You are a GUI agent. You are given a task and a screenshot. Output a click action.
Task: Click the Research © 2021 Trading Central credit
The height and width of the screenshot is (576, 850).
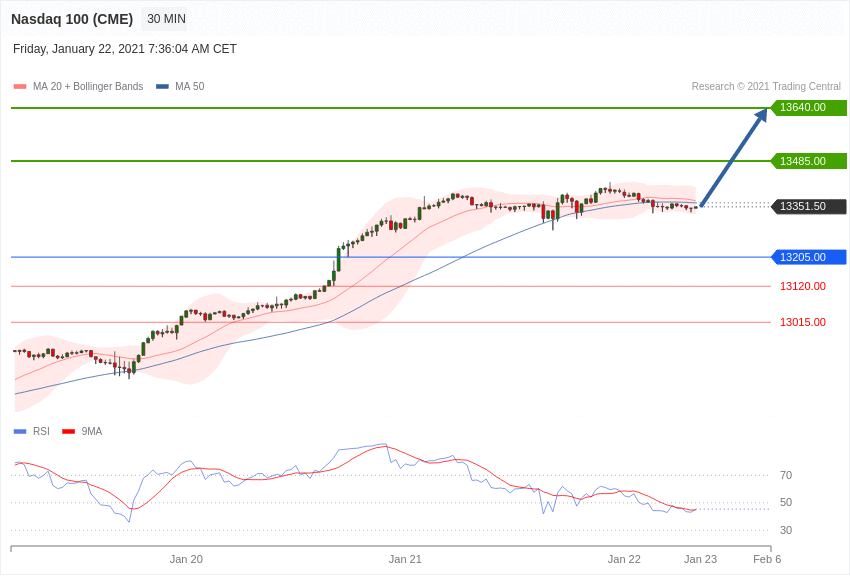point(766,86)
